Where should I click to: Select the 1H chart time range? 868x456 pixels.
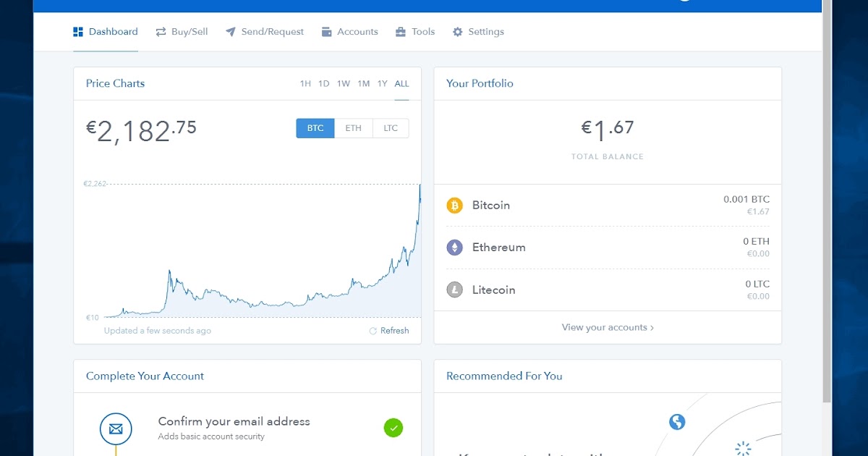click(305, 84)
